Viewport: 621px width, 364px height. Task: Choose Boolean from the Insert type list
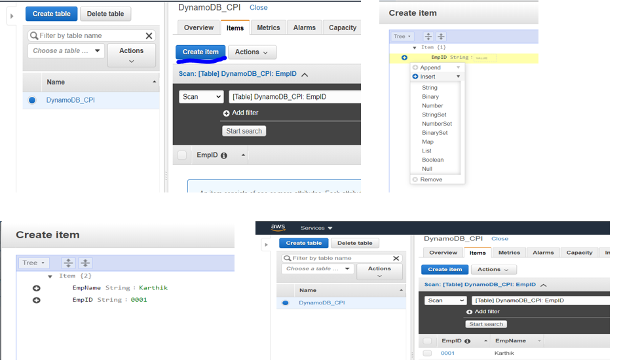[432, 160]
